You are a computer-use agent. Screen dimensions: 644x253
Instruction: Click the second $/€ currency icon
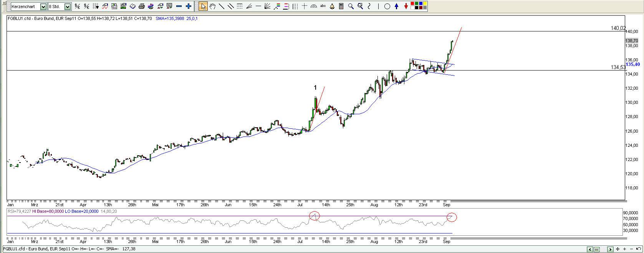[x=86, y=6]
